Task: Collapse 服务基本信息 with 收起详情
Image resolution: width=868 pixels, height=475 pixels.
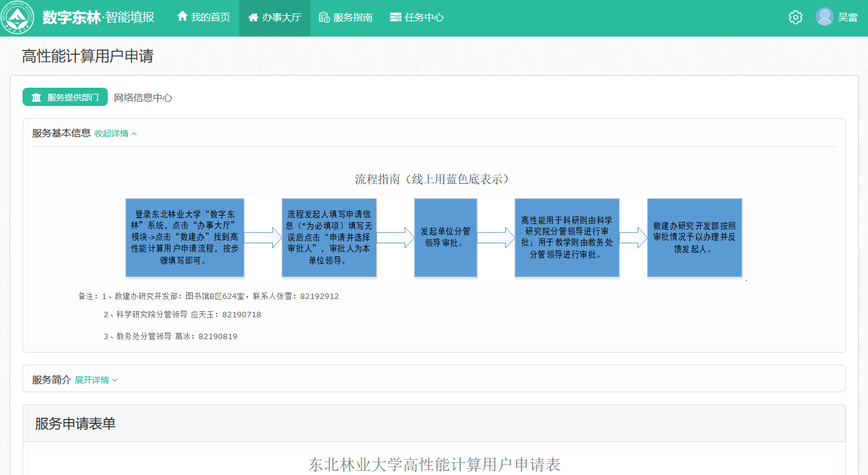Action: click(116, 133)
